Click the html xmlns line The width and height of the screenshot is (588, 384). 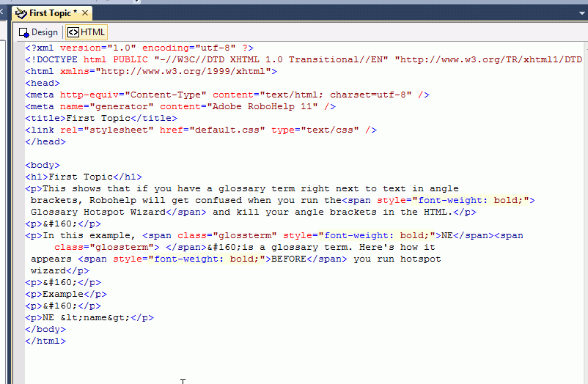(151, 71)
